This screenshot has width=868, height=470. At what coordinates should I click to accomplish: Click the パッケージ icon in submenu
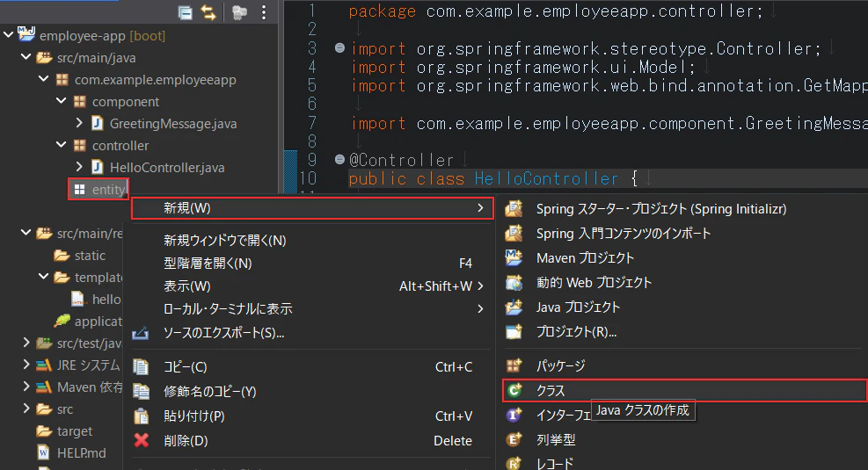coord(514,365)
